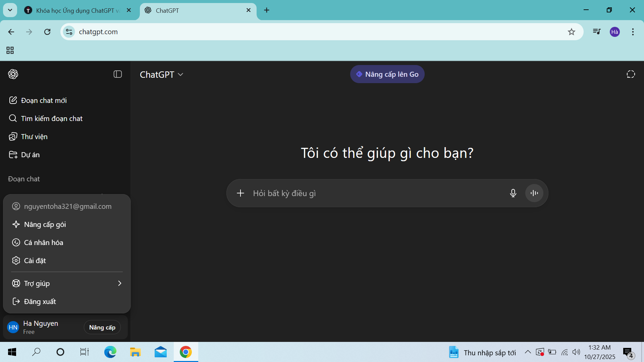Screen dimensions: 644x362
Task: Click the ChatGPT logo in sidebar
Action: click(x=13, y=74)
